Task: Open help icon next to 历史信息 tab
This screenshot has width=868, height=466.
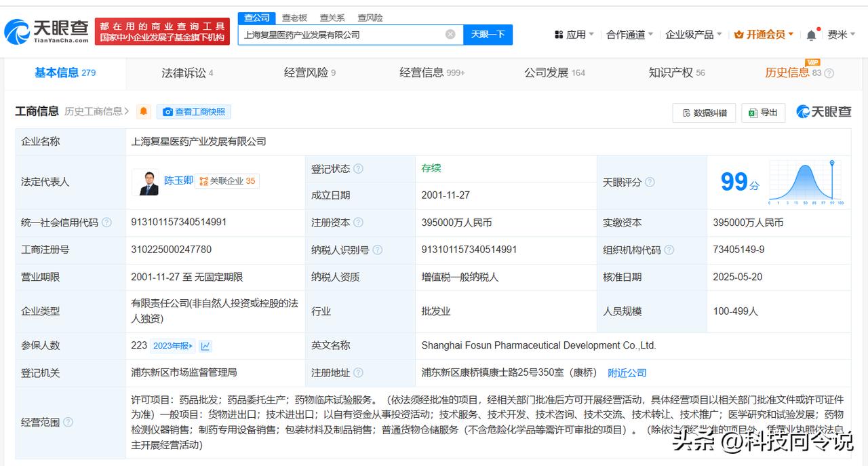Action: click(x=829, y=73)
